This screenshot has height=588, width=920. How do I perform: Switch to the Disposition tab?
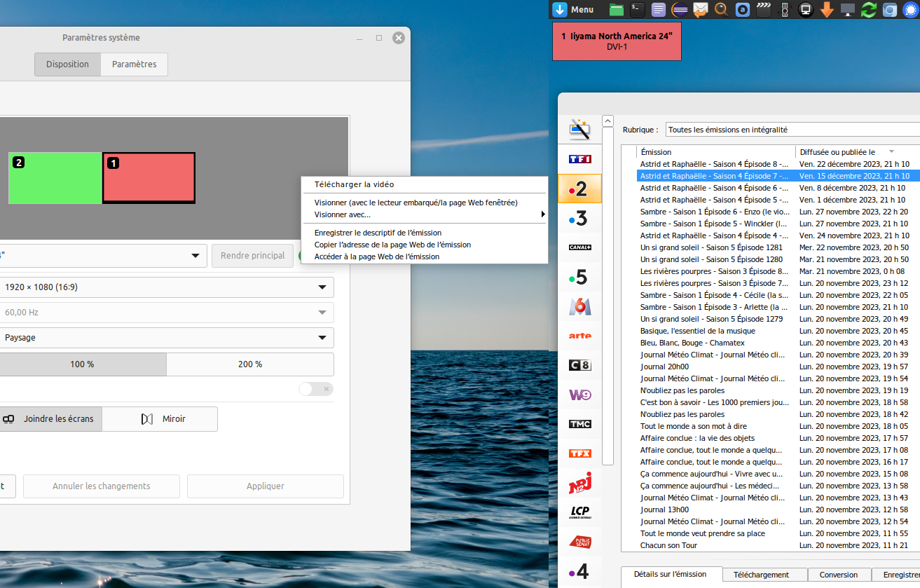pos(67,64)
